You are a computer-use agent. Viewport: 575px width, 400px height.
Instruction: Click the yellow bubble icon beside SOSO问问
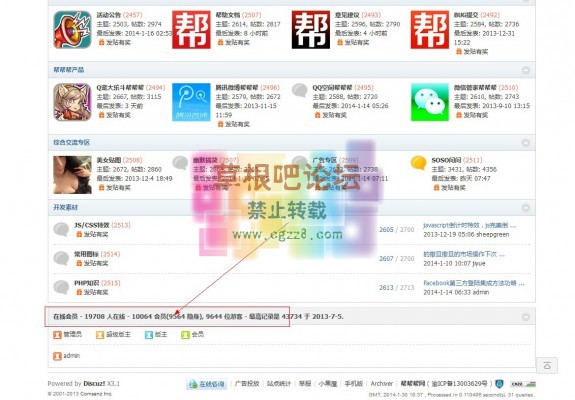click(x=418, y=162)
